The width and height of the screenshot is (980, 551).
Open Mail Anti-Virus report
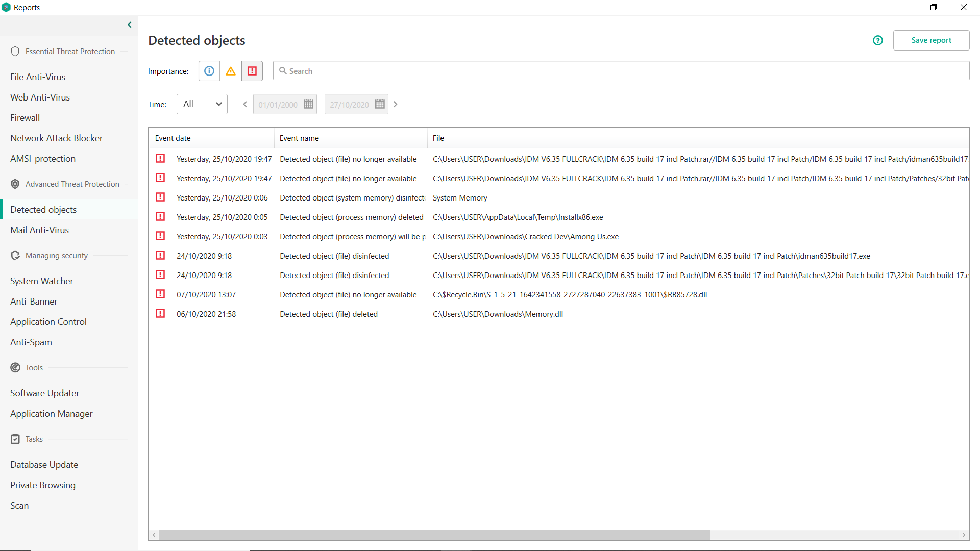click(x=39, y=230)
